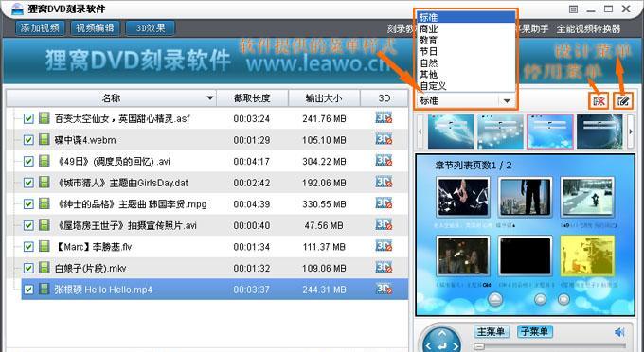Viewport: 644px width, 352px height.
Task: Uncheck the 百变太空仙女 asf file checkbox
Action: tap(28, 119)
